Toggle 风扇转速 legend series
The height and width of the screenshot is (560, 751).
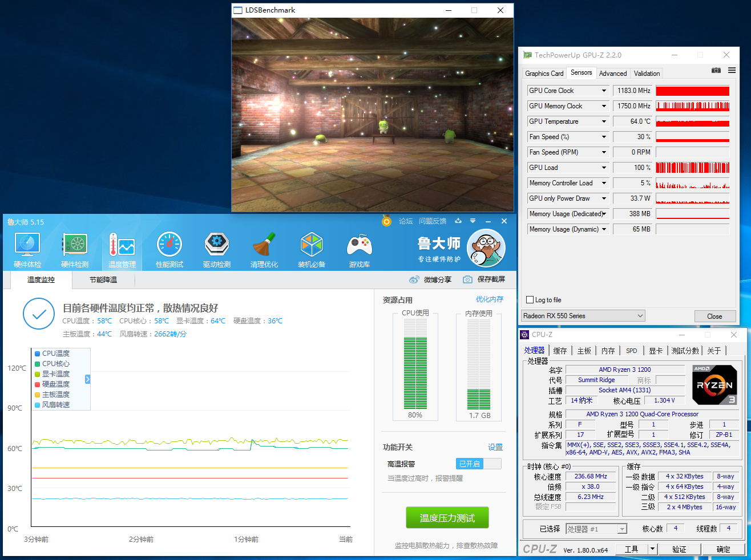[x=52, y=405]
